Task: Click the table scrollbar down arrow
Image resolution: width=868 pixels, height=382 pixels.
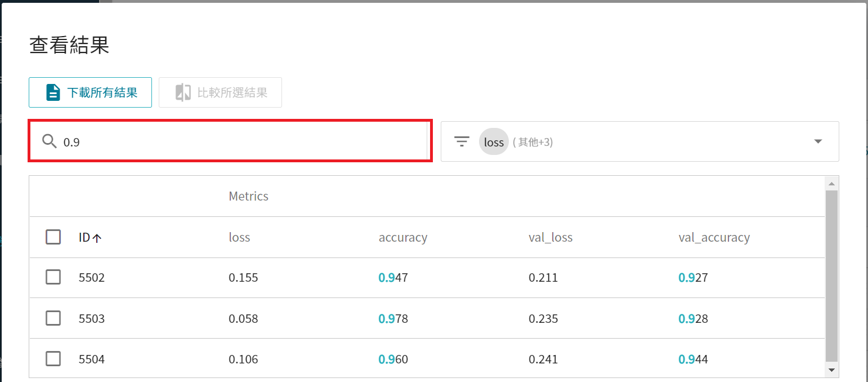Action: pos(831,370)
